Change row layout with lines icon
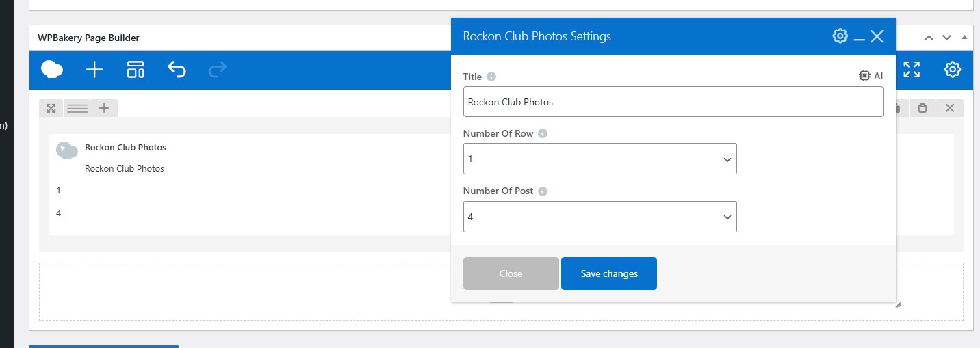Viewport: 980px width, 348px height. 77,108
